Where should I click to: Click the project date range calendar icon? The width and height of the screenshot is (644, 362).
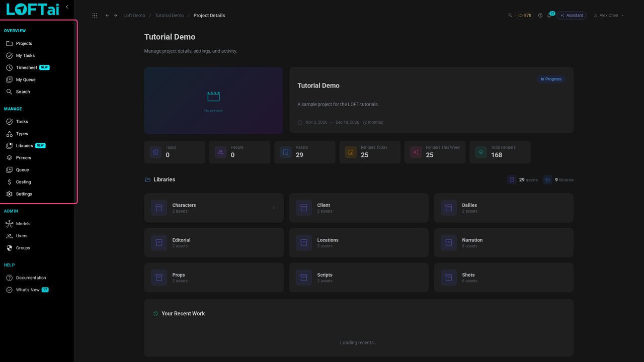click(x=300, y=122)
